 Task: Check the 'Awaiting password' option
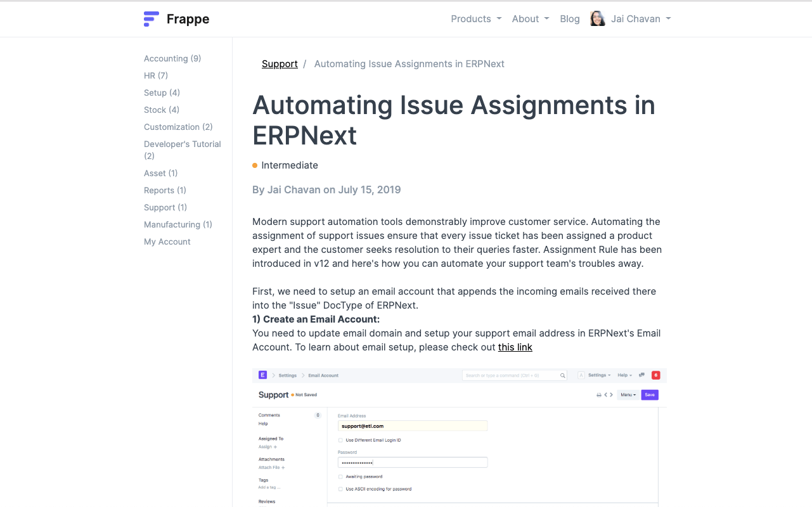tap(340, 477)
